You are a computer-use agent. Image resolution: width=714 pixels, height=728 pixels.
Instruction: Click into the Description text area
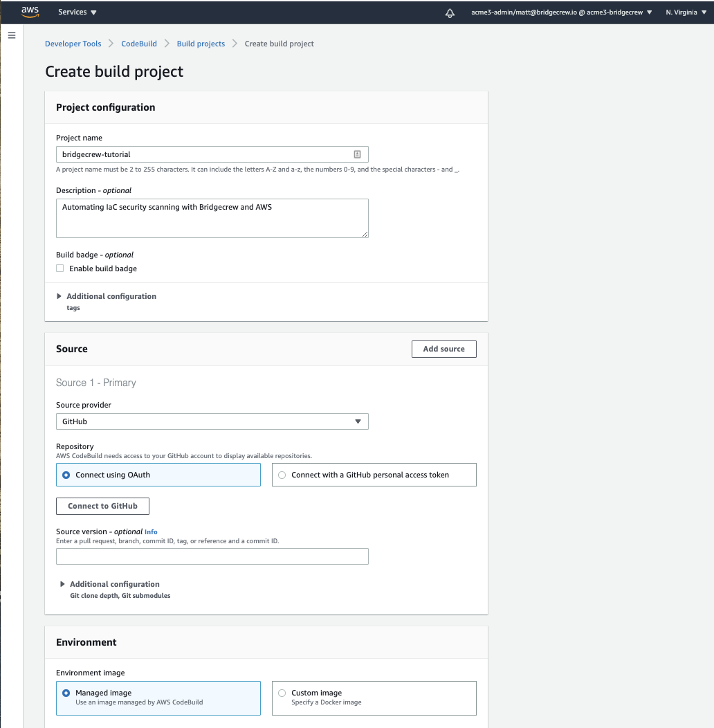click(x=212, y=218)
